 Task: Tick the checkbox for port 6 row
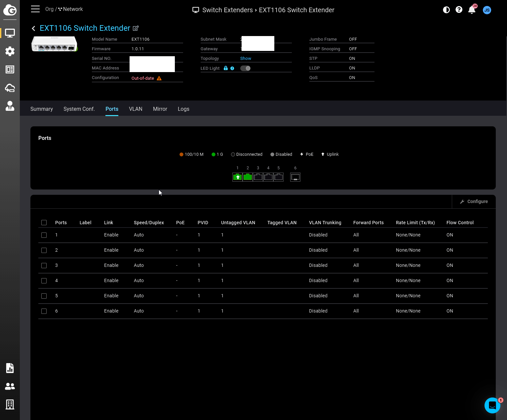click(44, 311)
